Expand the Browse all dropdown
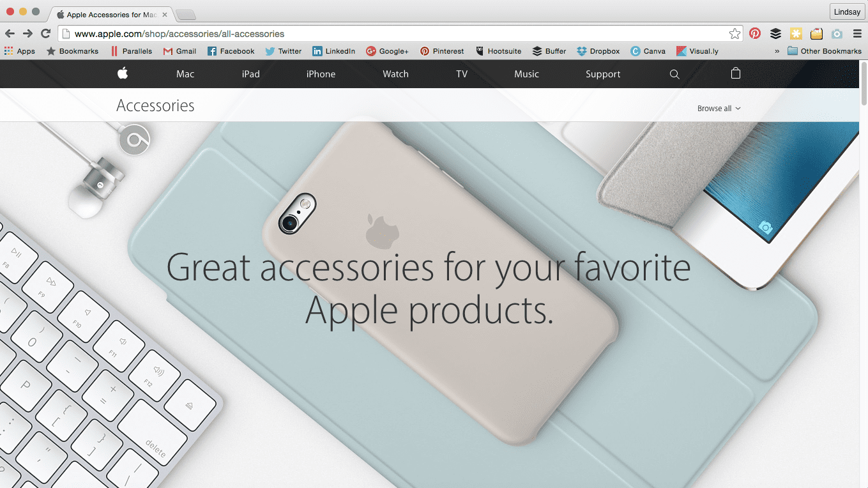The height and width of the screenshot is (488, 868). (x=719, y=109)
